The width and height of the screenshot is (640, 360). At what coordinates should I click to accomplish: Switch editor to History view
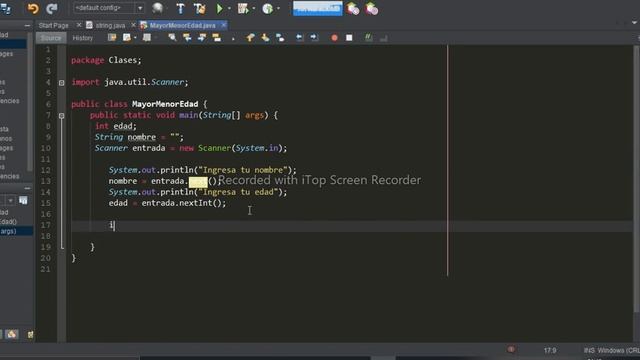[x=82, y=38]
